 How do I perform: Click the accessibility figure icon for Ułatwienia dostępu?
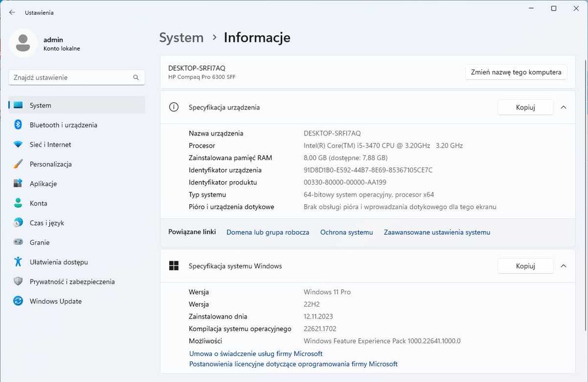tap(18, 261)
